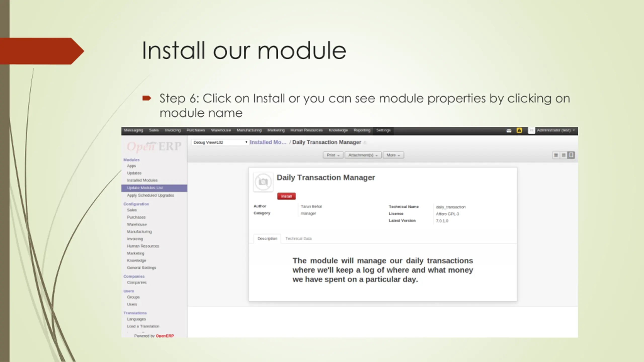Open the Marketing top menu

tap(276, 130)
